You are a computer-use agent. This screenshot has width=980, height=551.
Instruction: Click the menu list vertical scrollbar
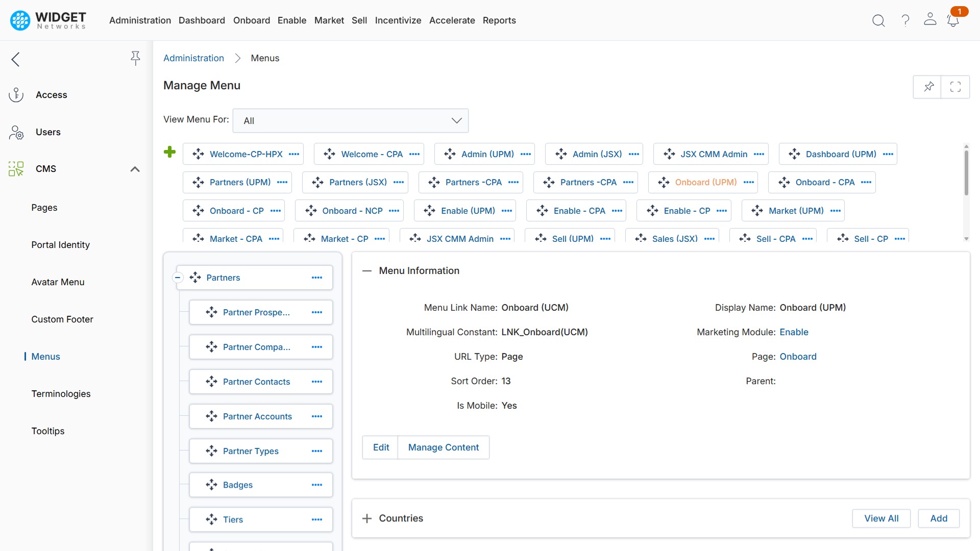pos(966,173)
